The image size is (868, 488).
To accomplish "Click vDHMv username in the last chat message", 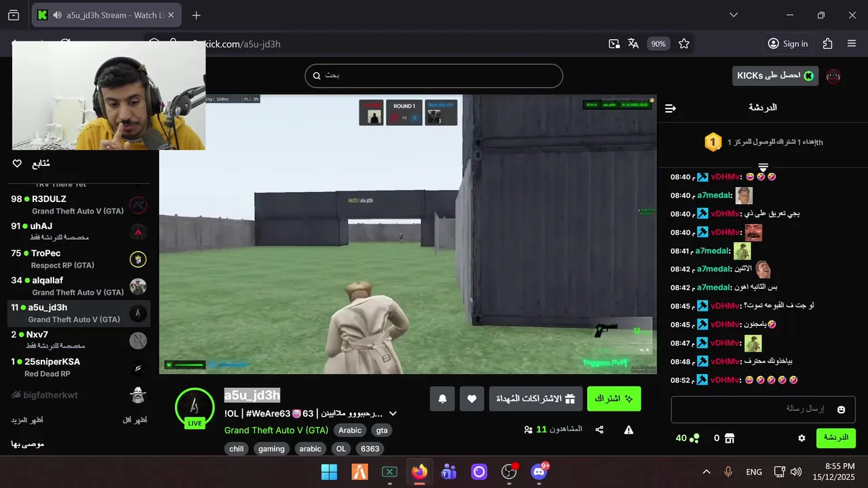I will click(x=724, y=380).
